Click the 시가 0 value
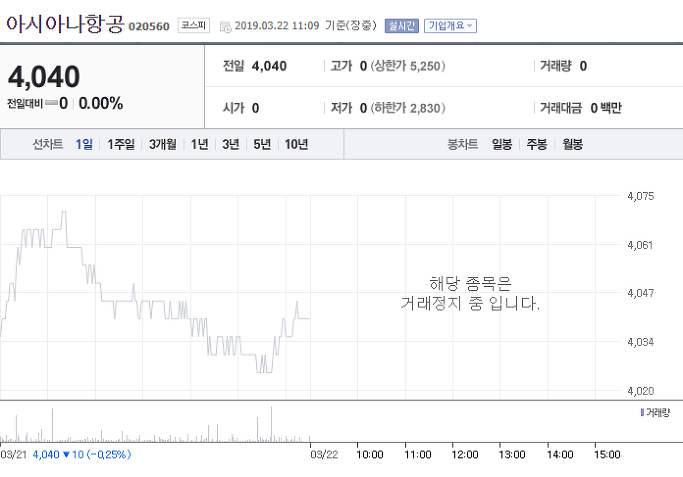The height and width of the screenshot is (477, 683). pos(256,108)
